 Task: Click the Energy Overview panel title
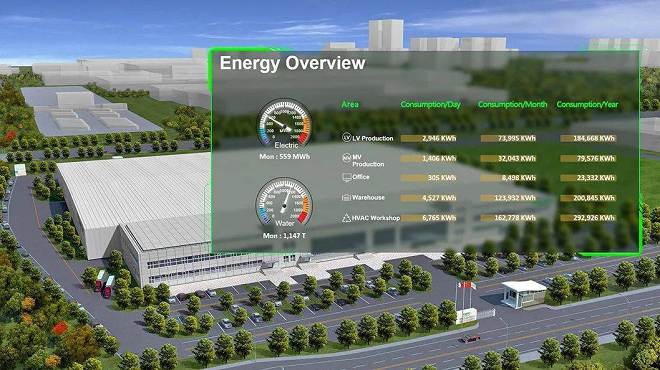coord(293,63)
